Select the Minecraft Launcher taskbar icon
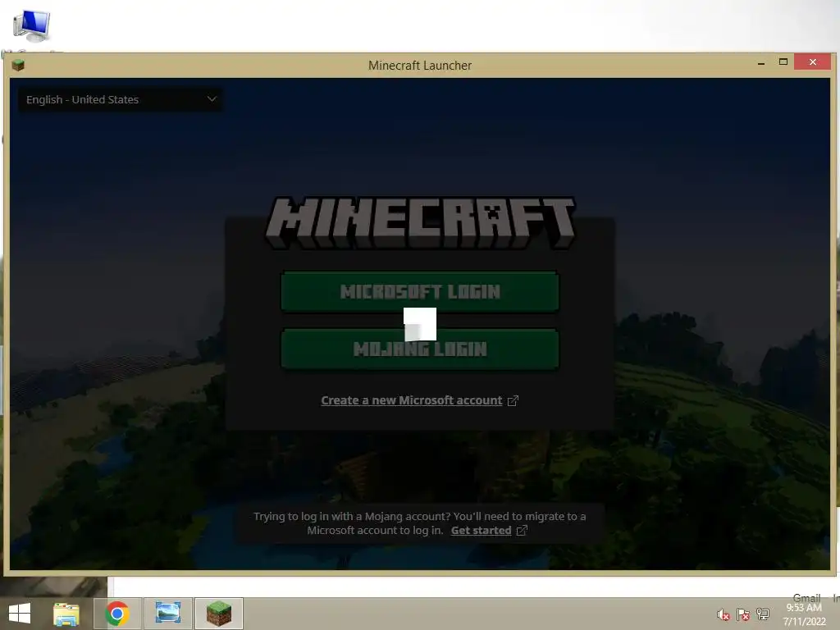This screenshot has width=840, height=630. tap(218, 614)
